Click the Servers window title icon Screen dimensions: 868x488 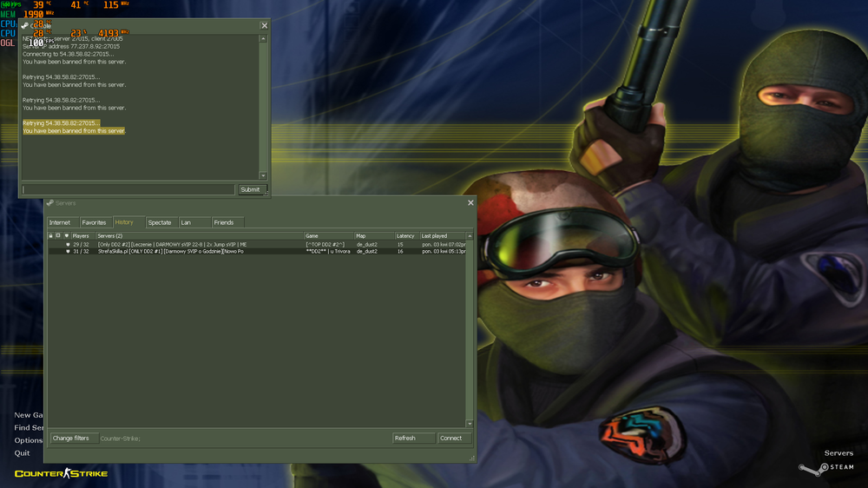[50, 202]
